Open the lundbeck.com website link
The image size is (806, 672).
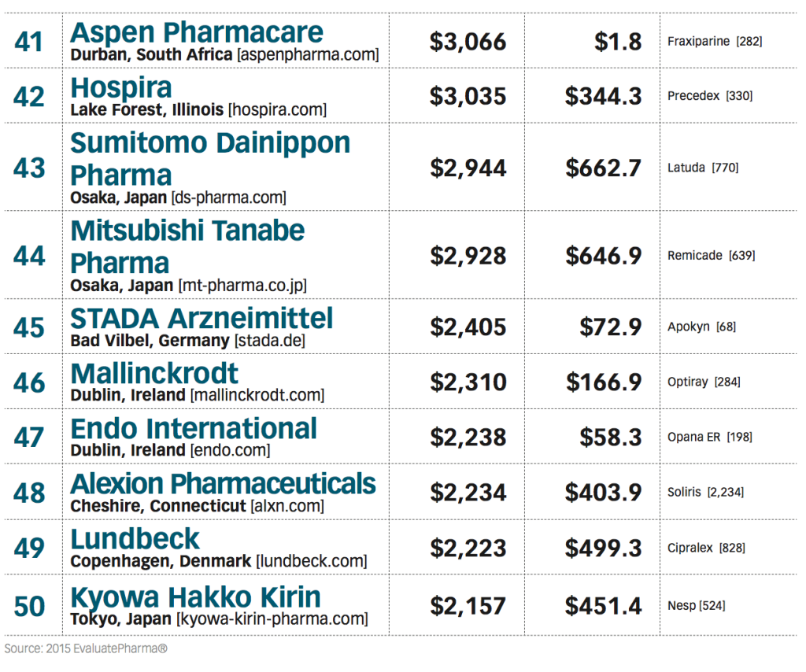pyautogui.click(x=311, y=561)
